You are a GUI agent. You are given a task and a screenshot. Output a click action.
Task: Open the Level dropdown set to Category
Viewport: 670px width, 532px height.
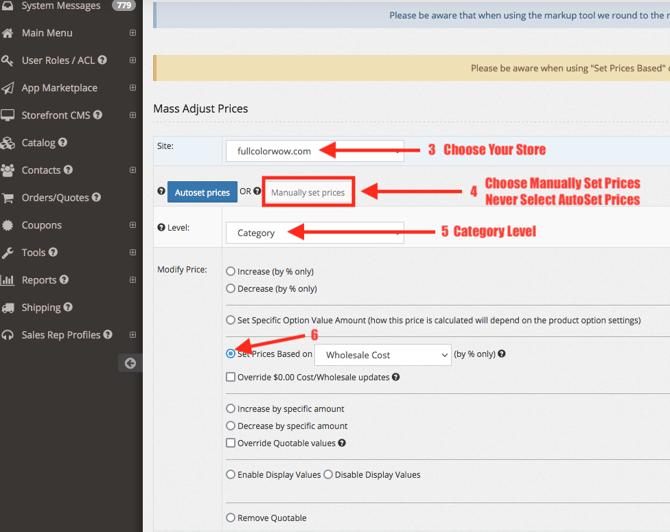[x=314, y=233]
